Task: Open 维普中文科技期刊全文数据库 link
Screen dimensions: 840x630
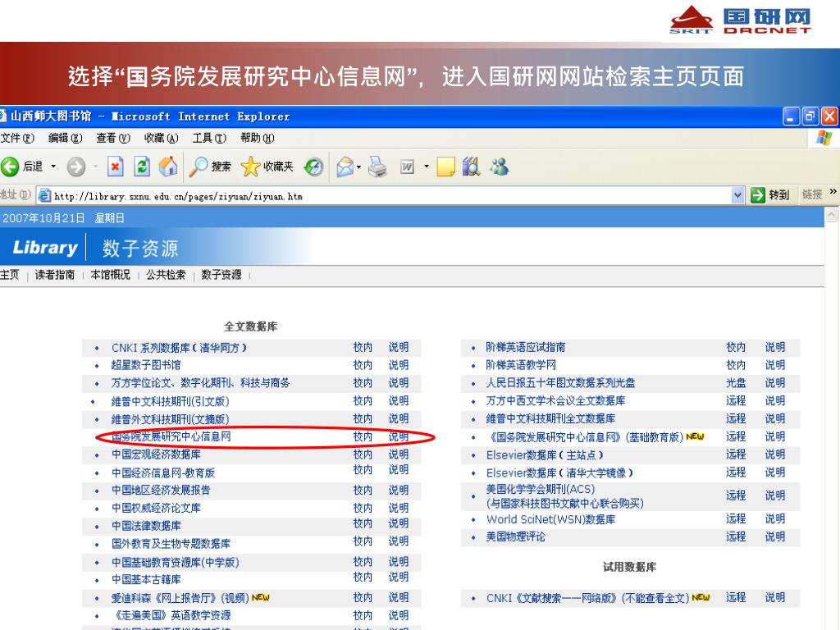Action: (x=550, y=419)
